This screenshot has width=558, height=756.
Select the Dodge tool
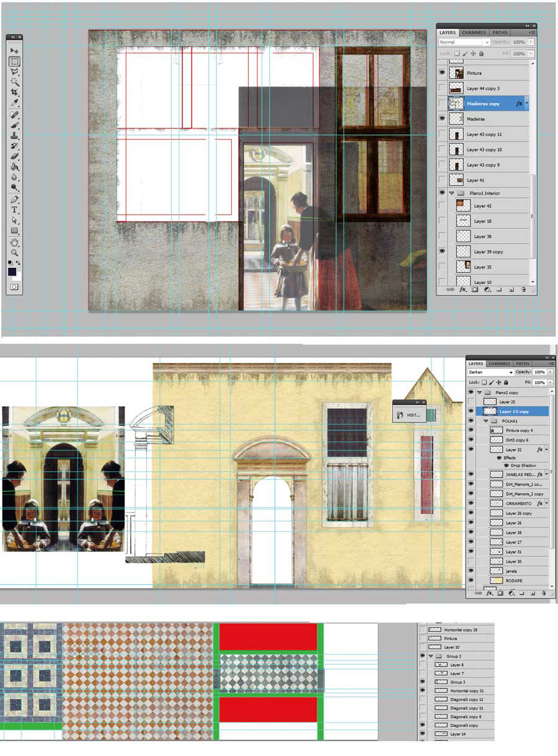[x=14, y=187]
